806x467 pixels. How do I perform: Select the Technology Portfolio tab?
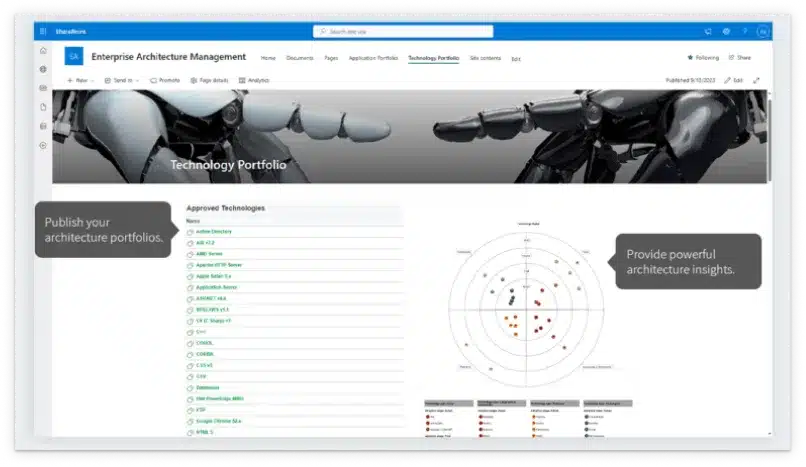click(433, 58)
